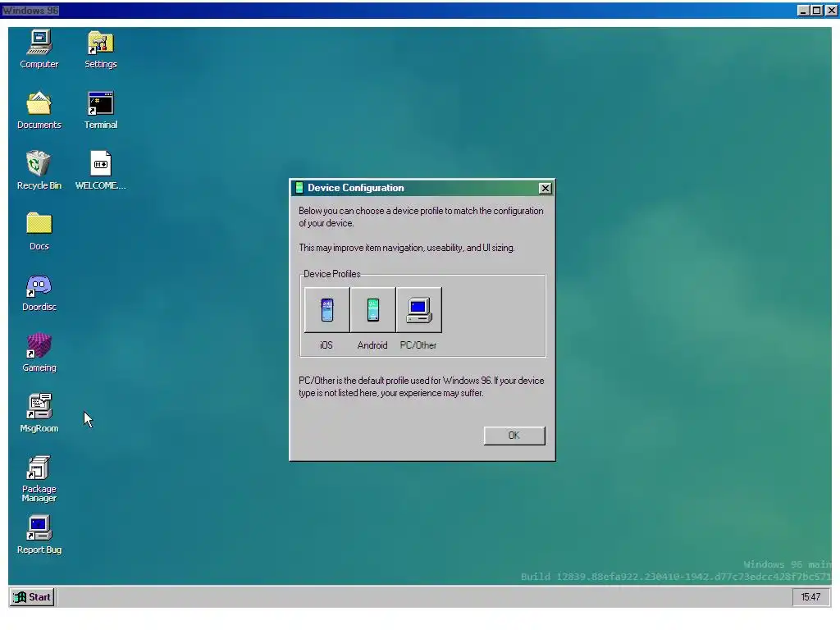Screen dimensions: 840x630
Task: Click OK in Device Configuration dialog
Action: click(x=514, y=436)
